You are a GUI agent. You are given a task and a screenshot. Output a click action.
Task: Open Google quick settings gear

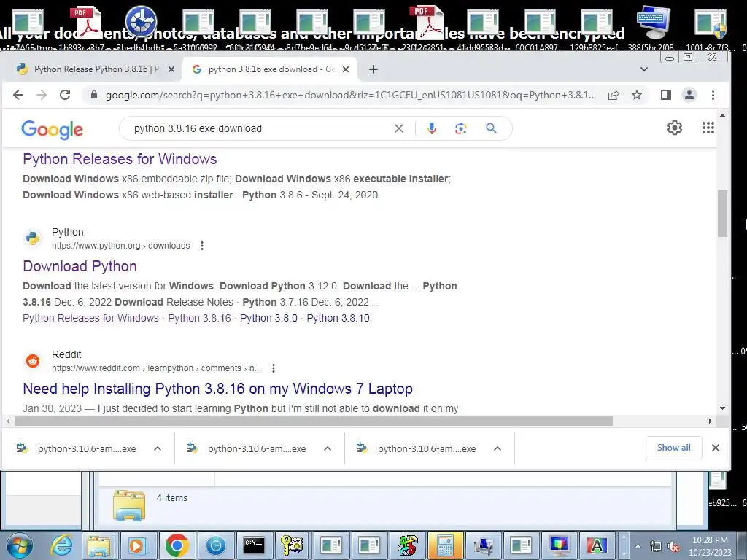click(675, 128)
